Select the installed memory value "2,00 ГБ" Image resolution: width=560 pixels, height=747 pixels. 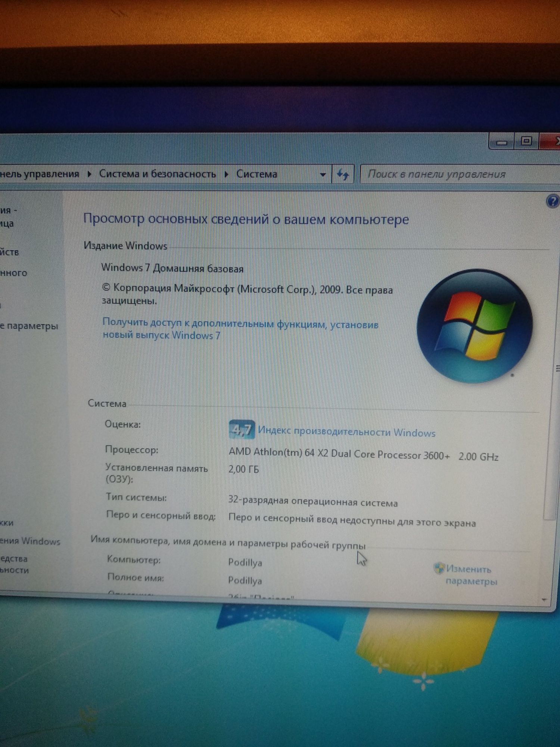click(243, 469)
